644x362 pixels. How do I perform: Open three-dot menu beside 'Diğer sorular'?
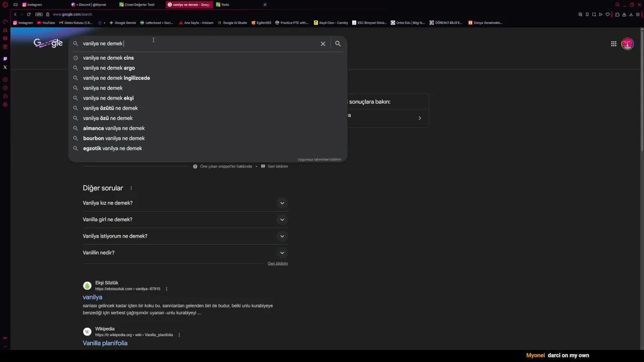coord(131,189)
